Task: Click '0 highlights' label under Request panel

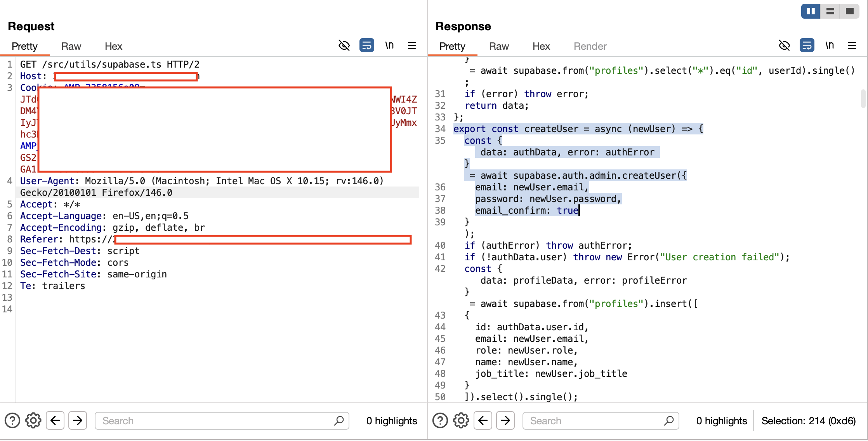Action: pyautogui.click(x=392, y=421)
